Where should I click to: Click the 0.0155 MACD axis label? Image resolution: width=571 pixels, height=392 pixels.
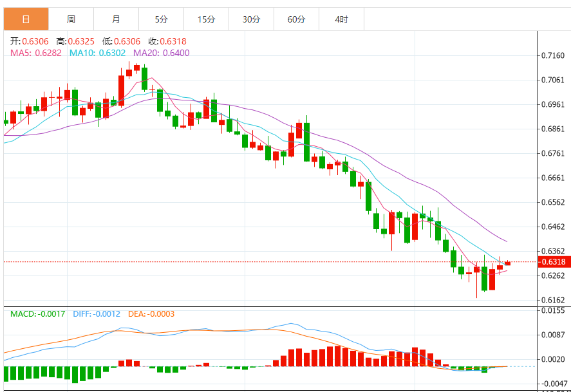(553, 310)
